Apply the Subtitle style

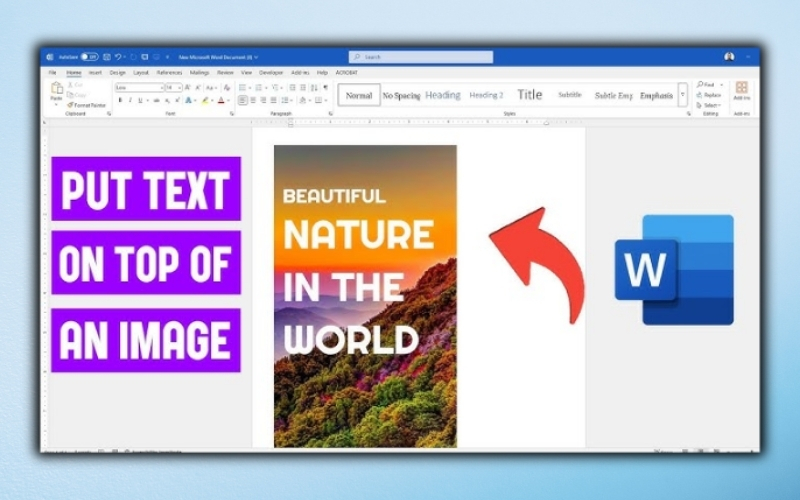[x=570, y=95]
